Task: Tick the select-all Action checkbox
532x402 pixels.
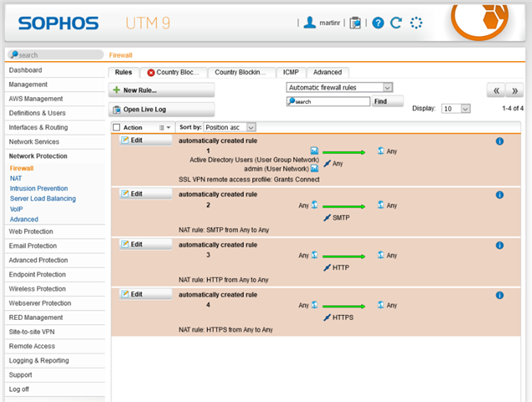Action: coord(116,127)
